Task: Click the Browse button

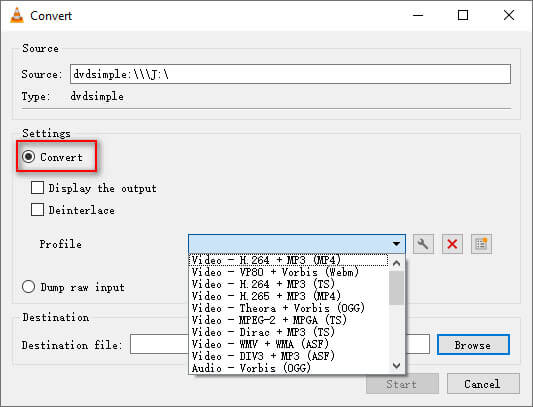Action: click(473, 345)
